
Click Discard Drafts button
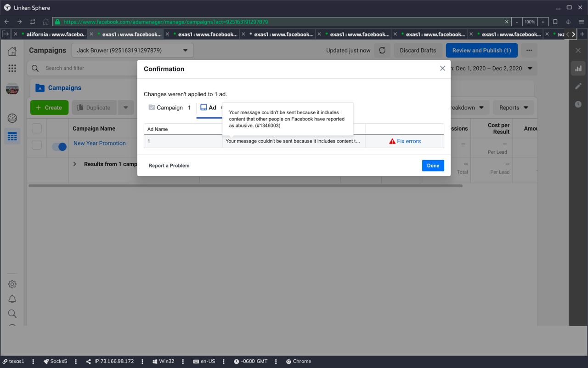[418, 51]
